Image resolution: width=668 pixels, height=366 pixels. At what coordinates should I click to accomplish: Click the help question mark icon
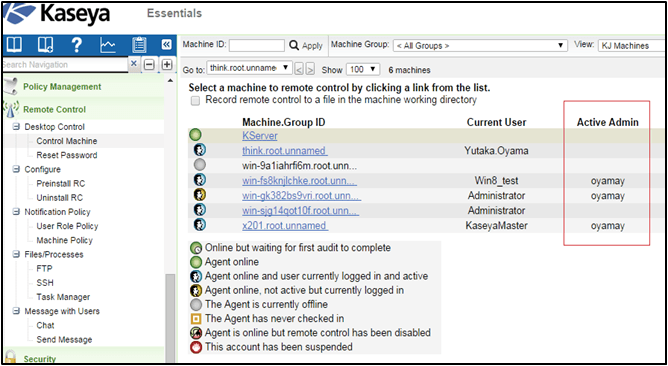[76, 45]
